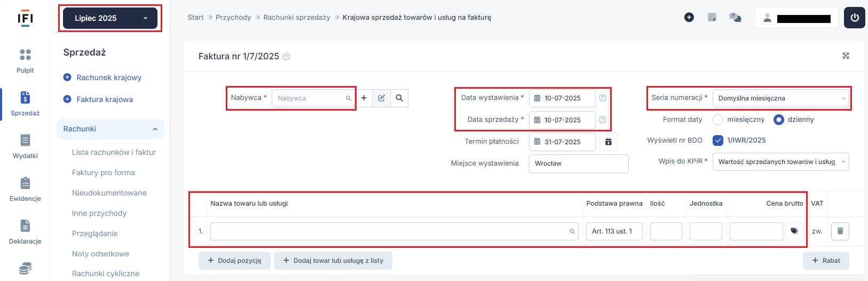Select the dzienny date format

779,120
